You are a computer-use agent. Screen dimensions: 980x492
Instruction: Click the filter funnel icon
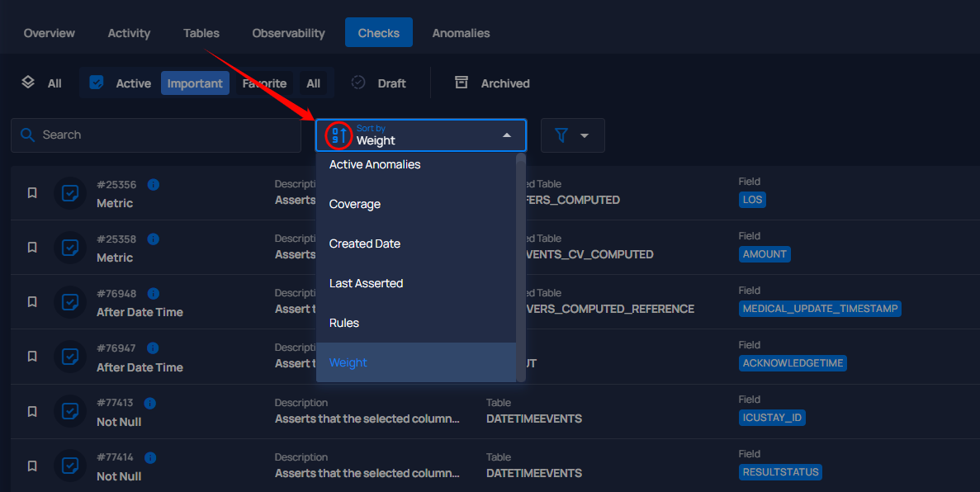[x=561, y=135]
